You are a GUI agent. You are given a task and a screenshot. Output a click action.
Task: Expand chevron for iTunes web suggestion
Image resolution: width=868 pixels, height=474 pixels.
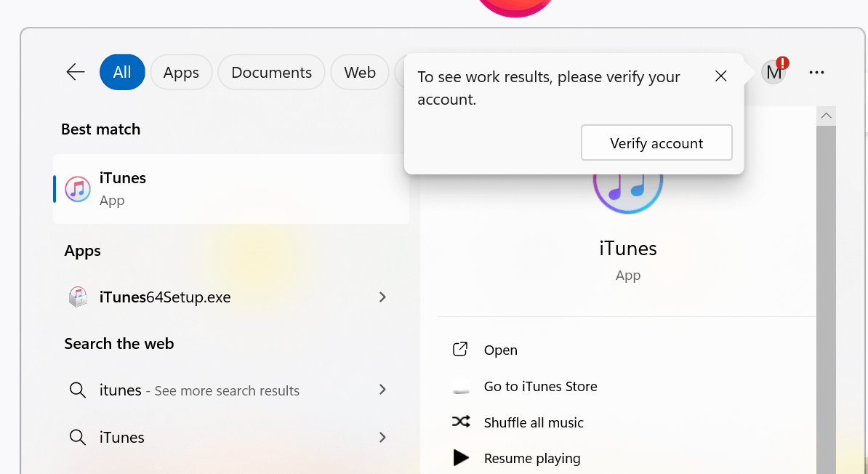pos(382,438)
